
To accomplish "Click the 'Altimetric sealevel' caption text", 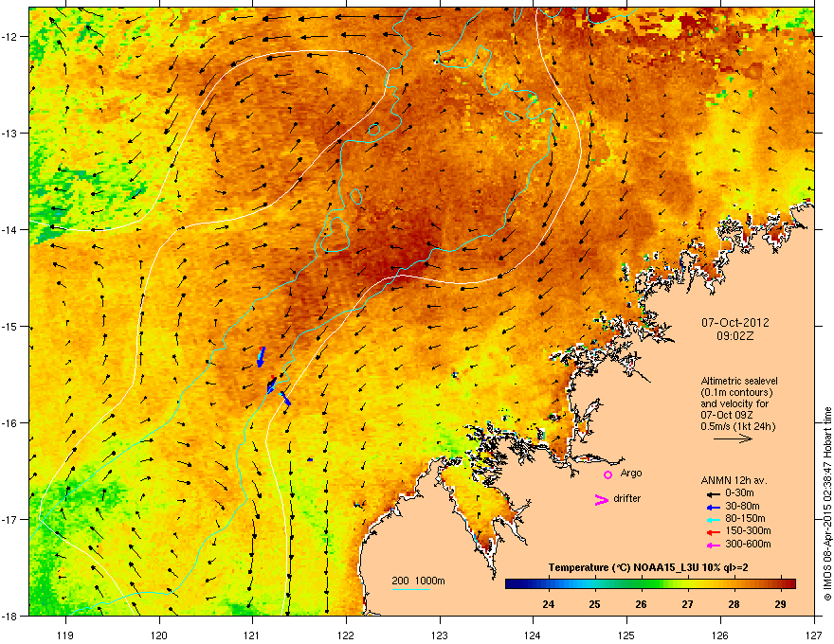I will pyautogui.click(x=739, y=381).
